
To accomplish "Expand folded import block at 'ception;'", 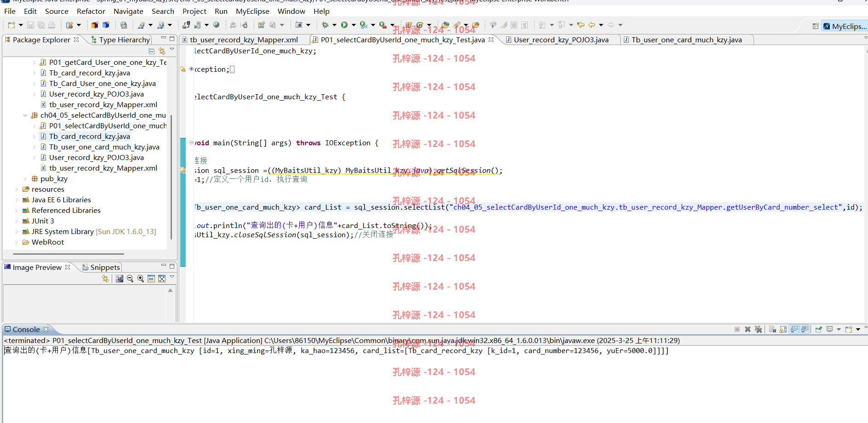I will pyautogui.click(x=191, y=69).
